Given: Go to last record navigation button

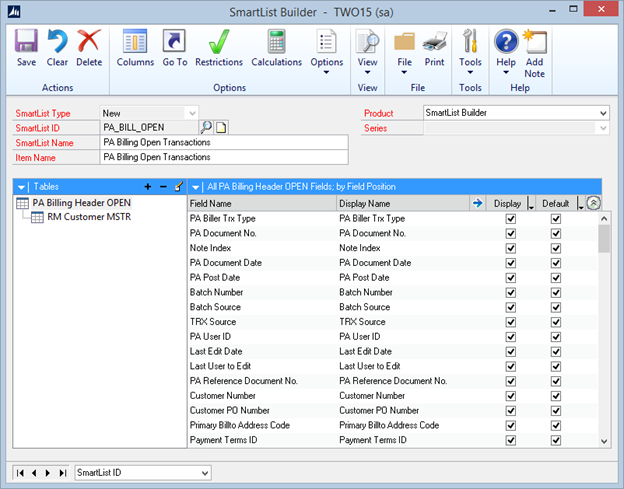Looking at the screenshot, I should (62, 473).
